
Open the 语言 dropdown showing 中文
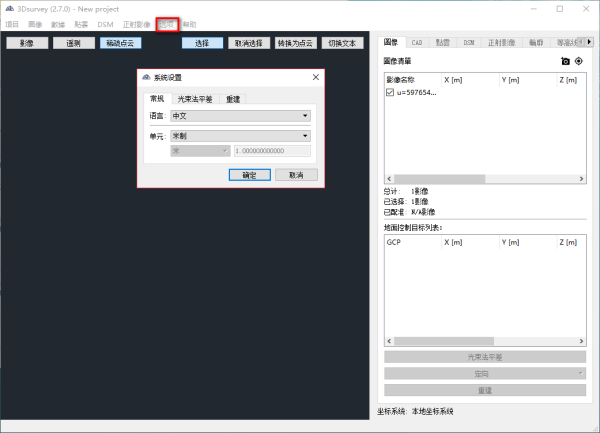[240, 116]
